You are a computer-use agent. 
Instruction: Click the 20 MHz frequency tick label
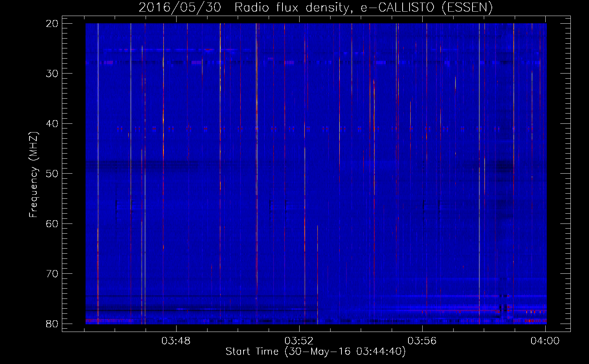pos(52,24)
